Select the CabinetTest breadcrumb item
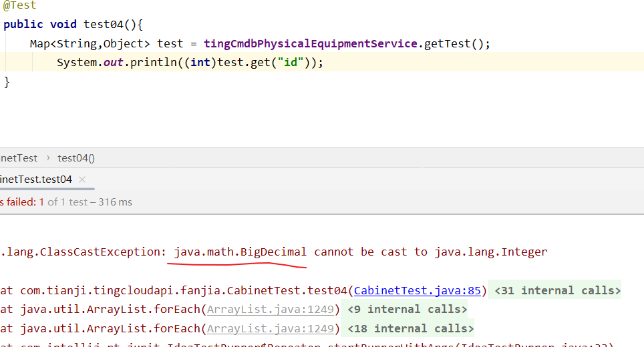Viewport: 644px width, 347px height. [19, 158]
